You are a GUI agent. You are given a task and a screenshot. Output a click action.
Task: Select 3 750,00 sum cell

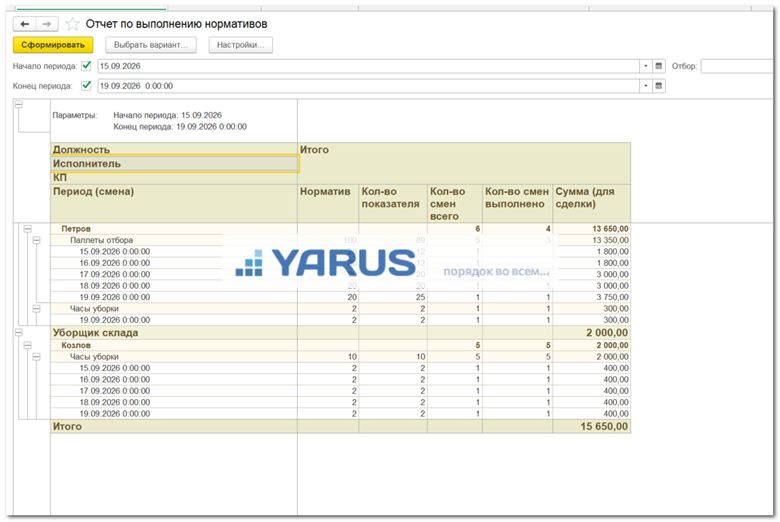591,297
